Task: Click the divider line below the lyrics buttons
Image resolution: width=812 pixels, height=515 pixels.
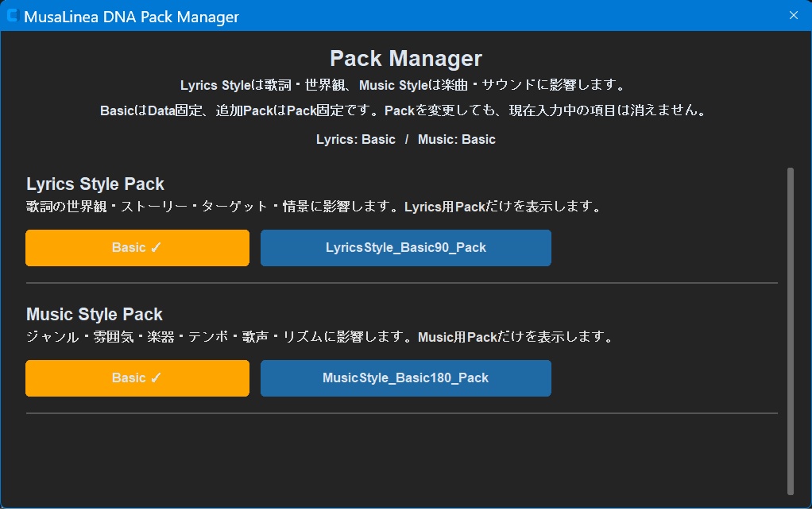Action: pos(402,284)
